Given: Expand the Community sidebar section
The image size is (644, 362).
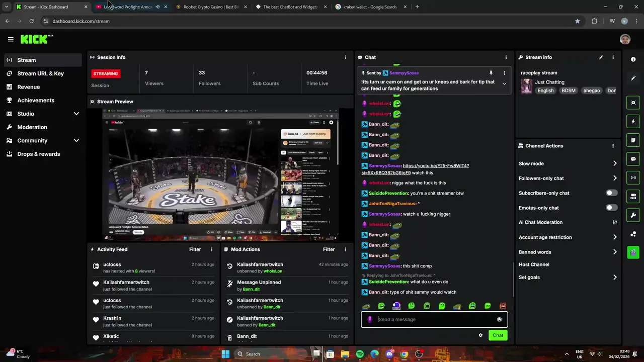Looking at the screenshot, I should pos(76,141).
